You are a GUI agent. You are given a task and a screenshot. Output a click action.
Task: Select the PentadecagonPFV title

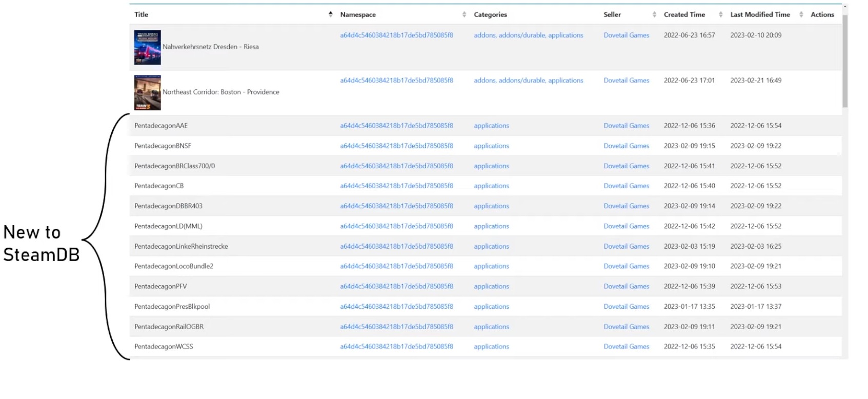[x=160, y=286]
